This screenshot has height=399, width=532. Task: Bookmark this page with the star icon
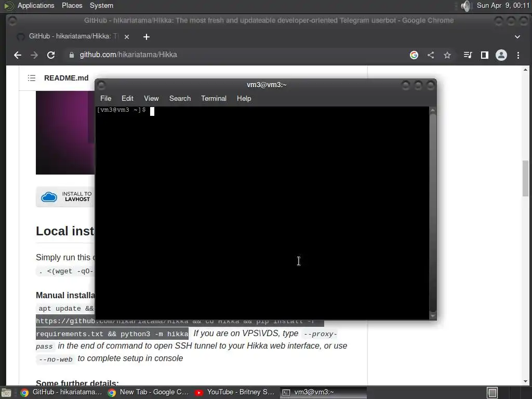(447, 55)
